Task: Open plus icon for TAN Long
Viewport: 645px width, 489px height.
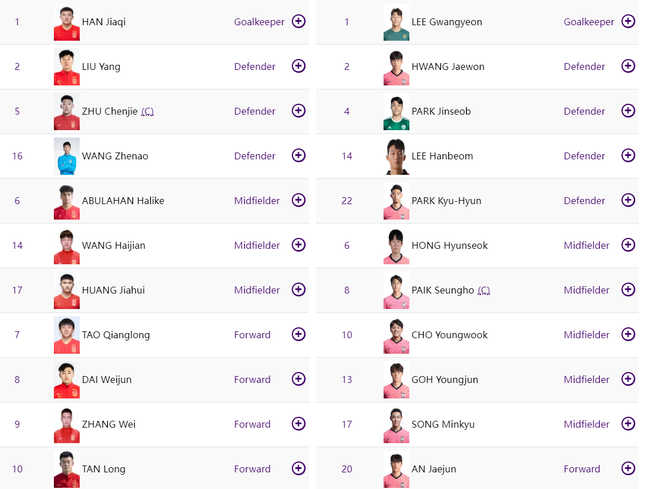Action: pos(298,468)
